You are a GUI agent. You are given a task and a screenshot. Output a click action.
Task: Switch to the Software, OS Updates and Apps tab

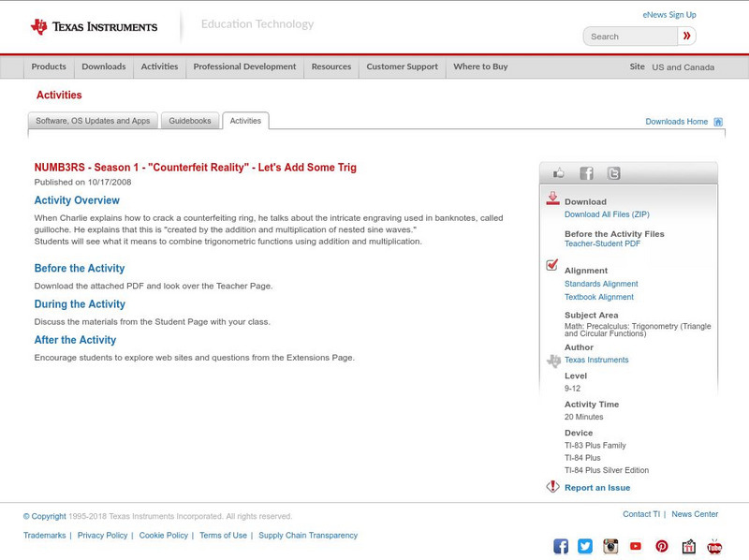[x=93, y=121]
